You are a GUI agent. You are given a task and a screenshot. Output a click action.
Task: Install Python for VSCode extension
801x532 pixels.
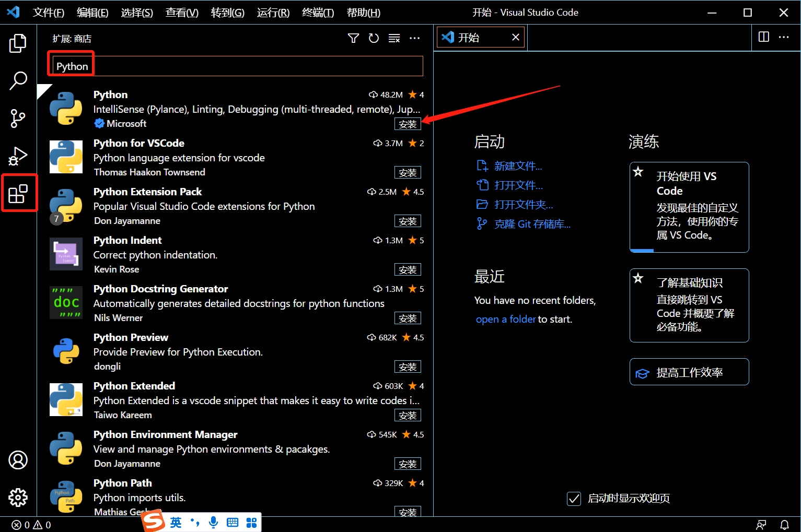[408, 172]
